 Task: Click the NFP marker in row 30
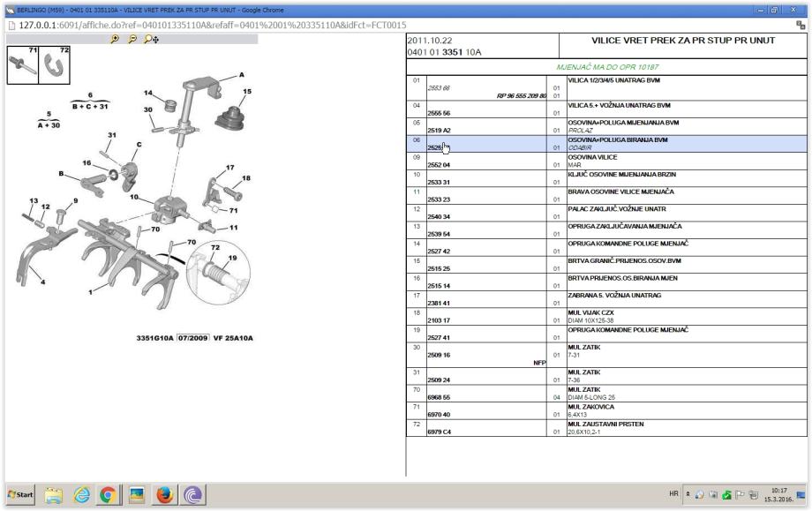tap(539, 363)
